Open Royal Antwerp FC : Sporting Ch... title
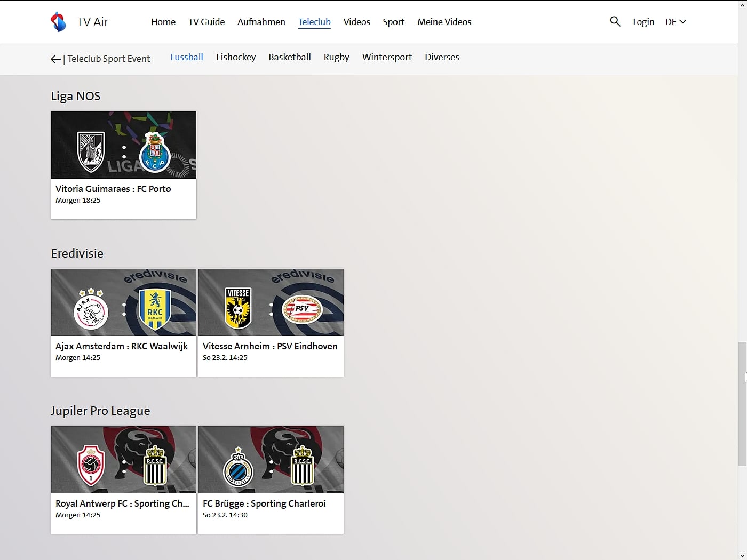Screen dimensions: 747x560 123,503
